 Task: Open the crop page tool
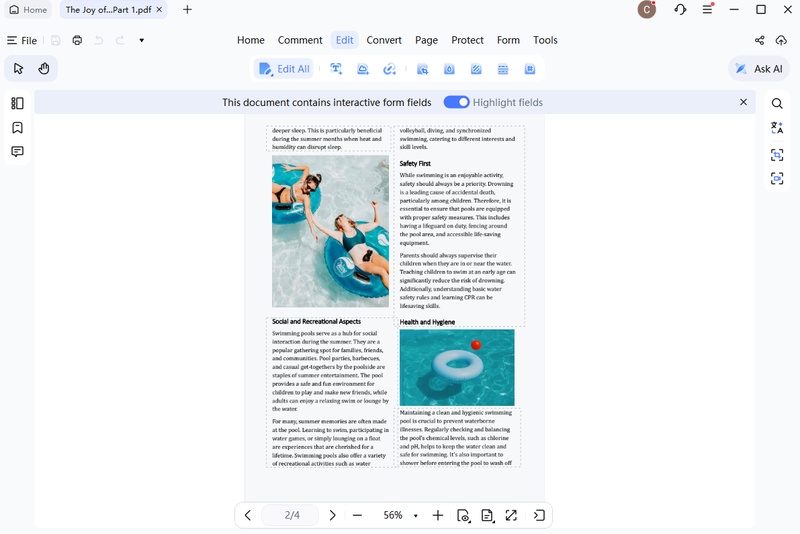tap(422, 69)
